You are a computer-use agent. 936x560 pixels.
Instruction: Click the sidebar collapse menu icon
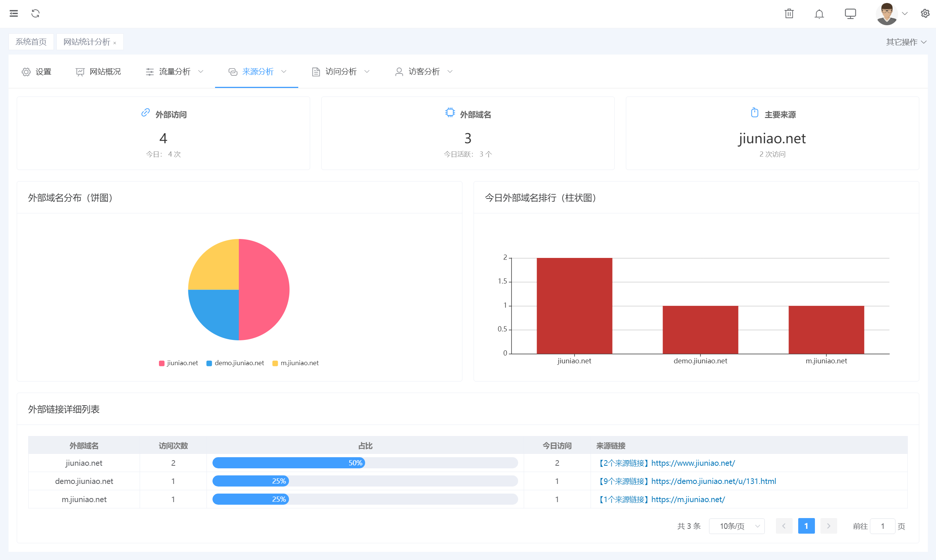click(14, 14)
